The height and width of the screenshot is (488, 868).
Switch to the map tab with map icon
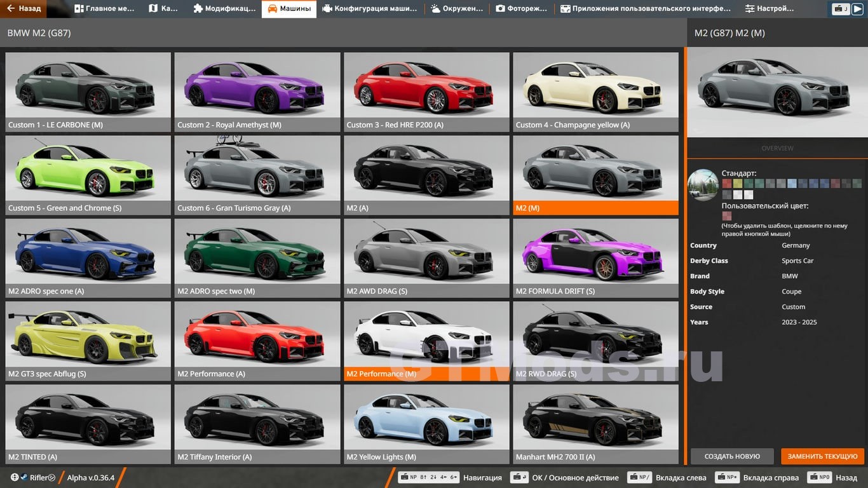(163, 9)
